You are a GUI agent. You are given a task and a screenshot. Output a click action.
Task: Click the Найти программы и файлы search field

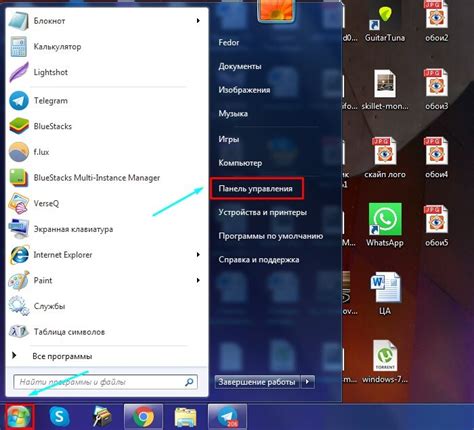(105, 382)
